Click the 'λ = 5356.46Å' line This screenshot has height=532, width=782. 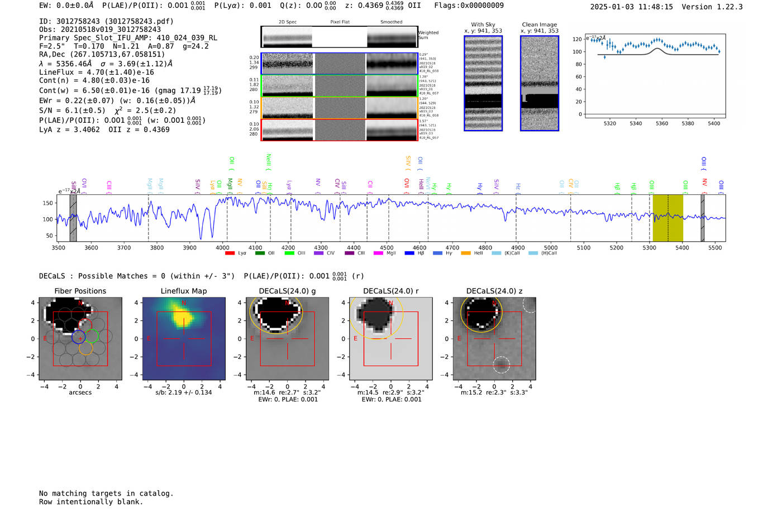coord(106,64)
